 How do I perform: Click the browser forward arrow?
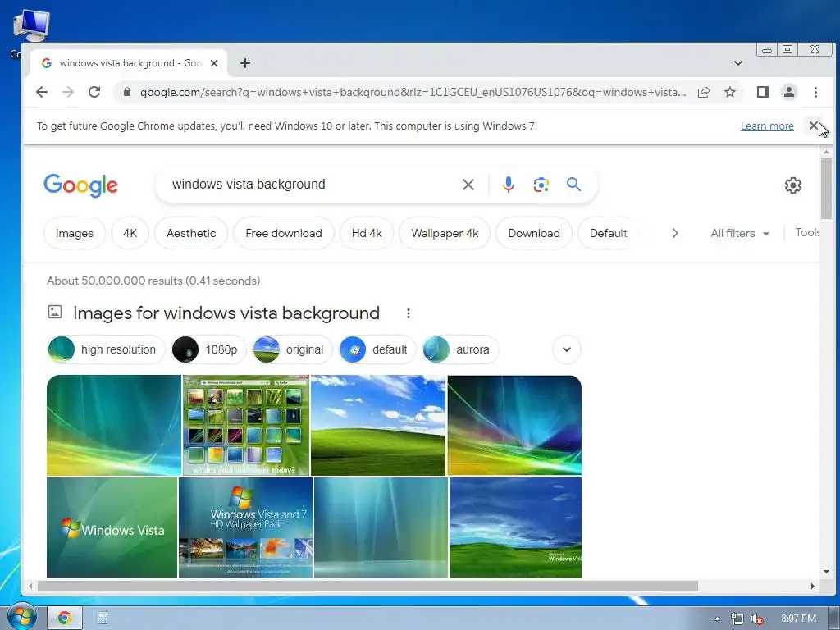click(68, 92)
